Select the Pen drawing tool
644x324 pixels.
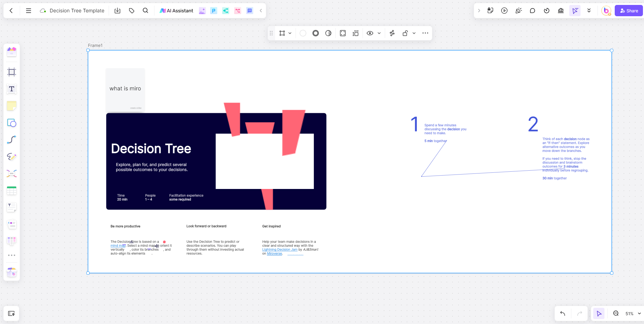(x=12, y=157)
